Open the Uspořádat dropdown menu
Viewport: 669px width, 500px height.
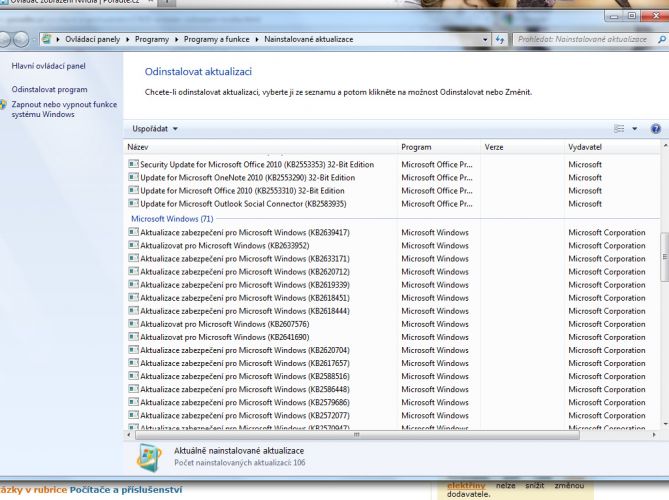pyautogui.click(x=154, y=129)
